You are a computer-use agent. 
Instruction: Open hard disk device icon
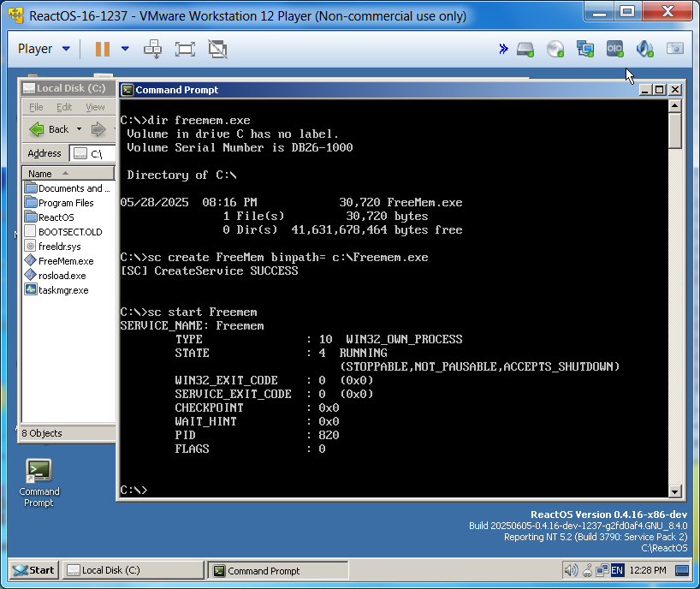[525, 49]
